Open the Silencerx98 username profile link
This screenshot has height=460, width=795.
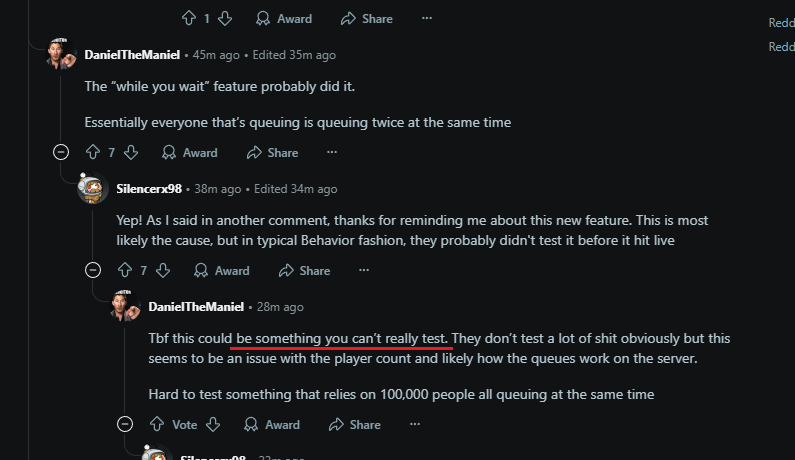coord(149,189)
